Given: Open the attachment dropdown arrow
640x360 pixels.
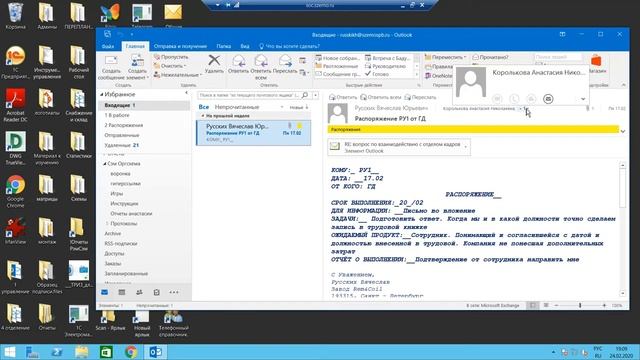Looking at the screenshot, I should point(466,147).
